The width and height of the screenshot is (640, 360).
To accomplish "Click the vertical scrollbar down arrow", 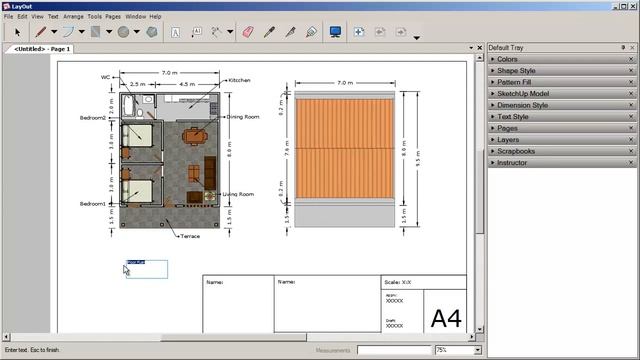I will 480,329.
